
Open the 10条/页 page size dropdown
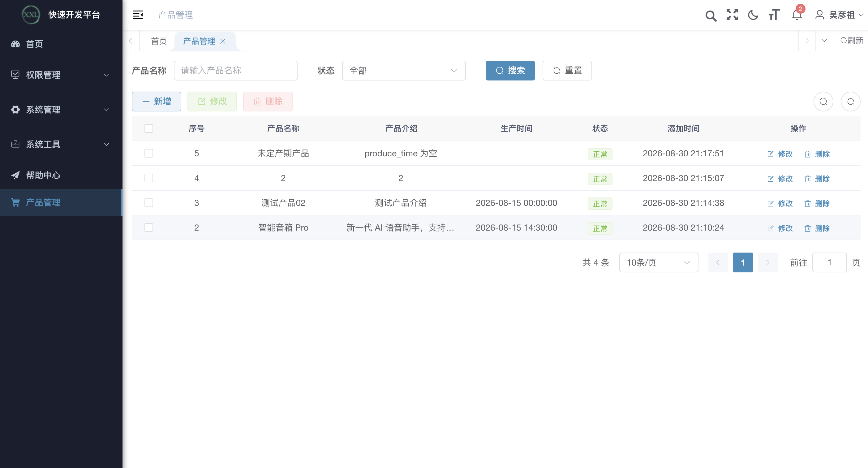658,262
